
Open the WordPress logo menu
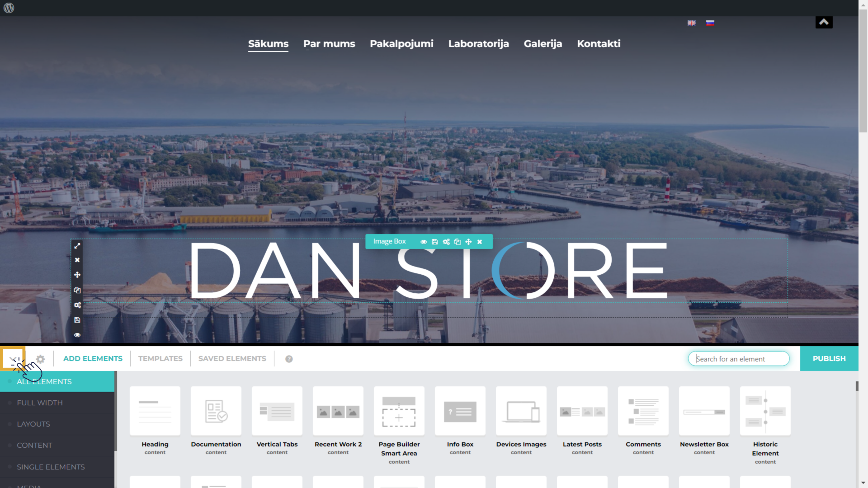point(9,8)
